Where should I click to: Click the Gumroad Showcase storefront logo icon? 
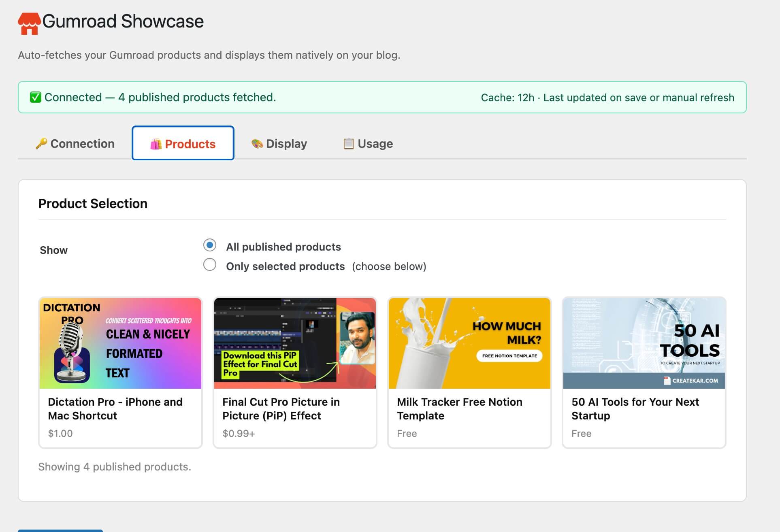[x=29, y=23]
